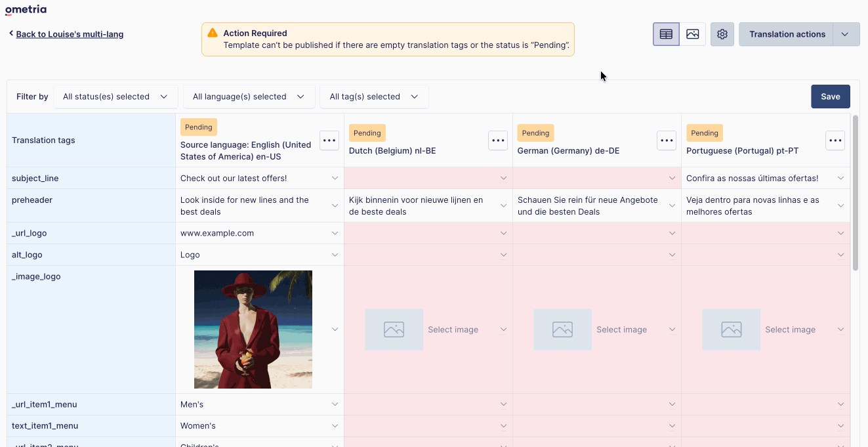Expand English alt_logo cell chevron
This screenshot has height=447, width=868.
335,255
